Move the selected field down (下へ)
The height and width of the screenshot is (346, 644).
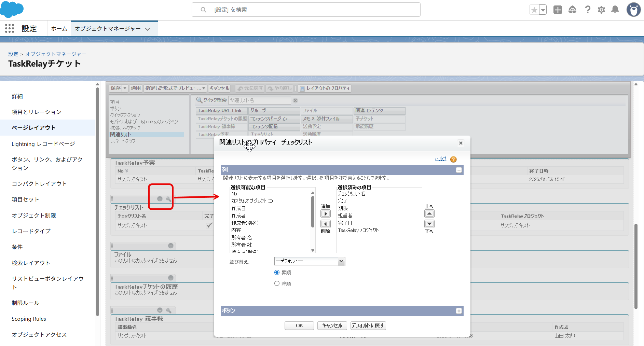point(429,224)
